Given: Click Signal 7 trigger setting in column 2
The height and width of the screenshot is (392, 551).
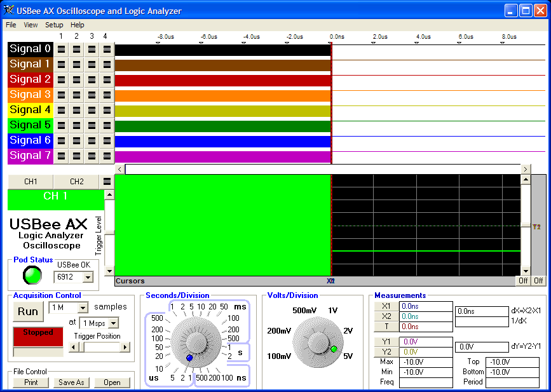Looking at the screenshot, I should [x=77, y=156].
